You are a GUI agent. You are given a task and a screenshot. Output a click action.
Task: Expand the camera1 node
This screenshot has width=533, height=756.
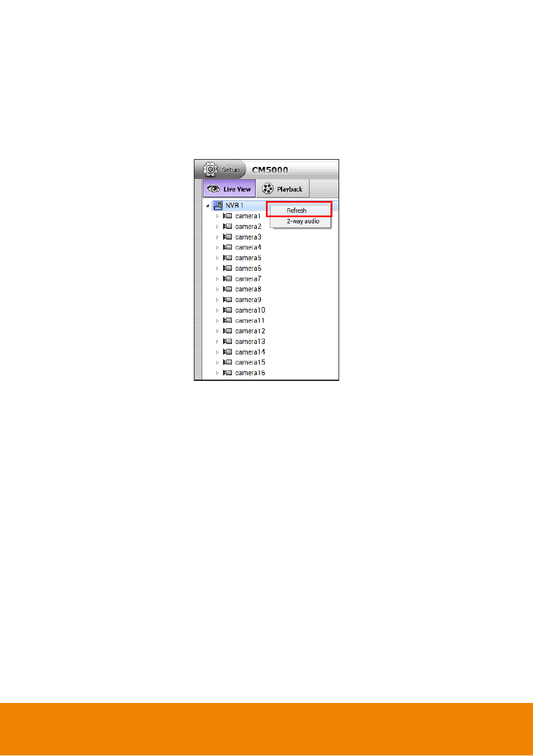[217, 216]
